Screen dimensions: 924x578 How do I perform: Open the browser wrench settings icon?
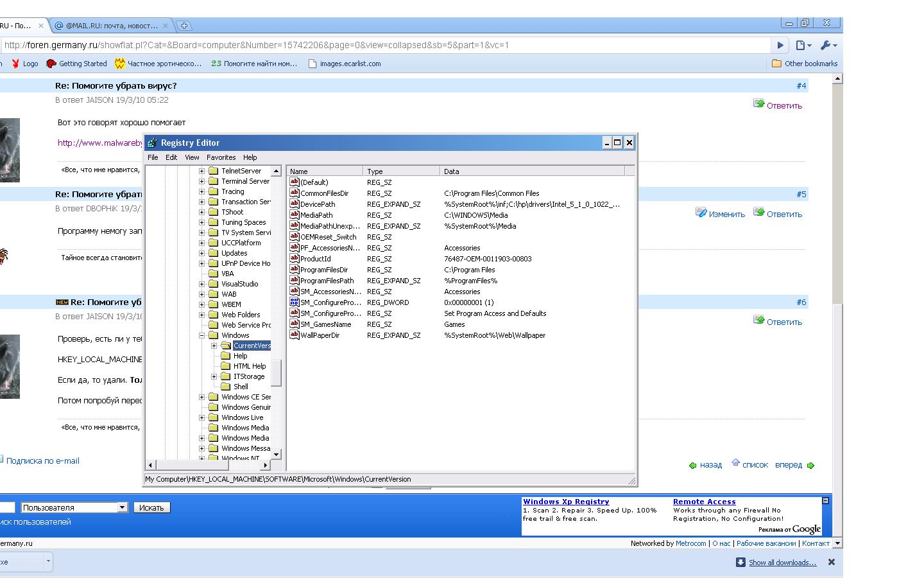coord(828,45)
